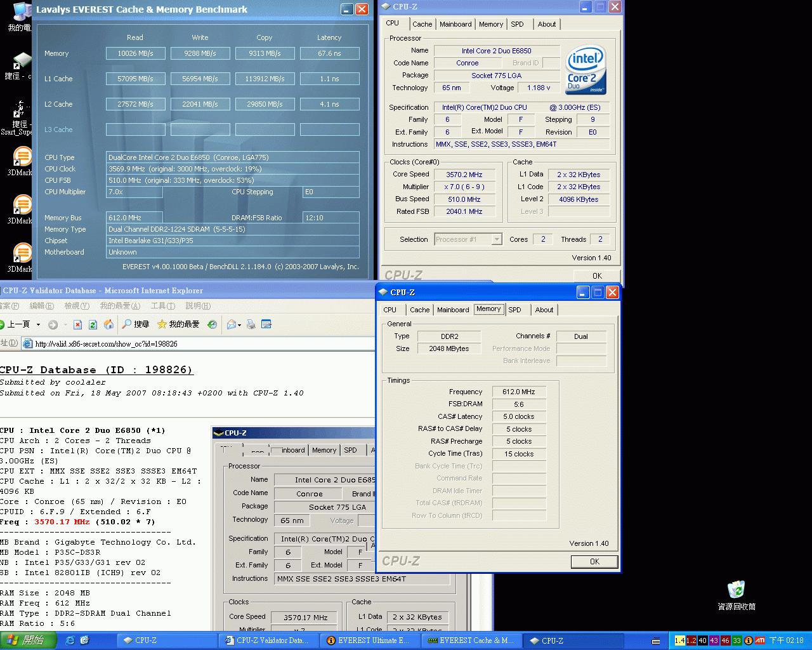Switch to Mainboard tab in top CPU-Z window
The width and height of the screenshot is (812, 650).
coord(455,24)
